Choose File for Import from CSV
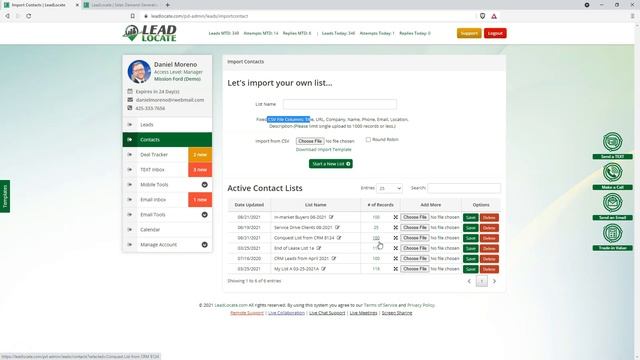640x360 pixels. (x=310, y=141)
